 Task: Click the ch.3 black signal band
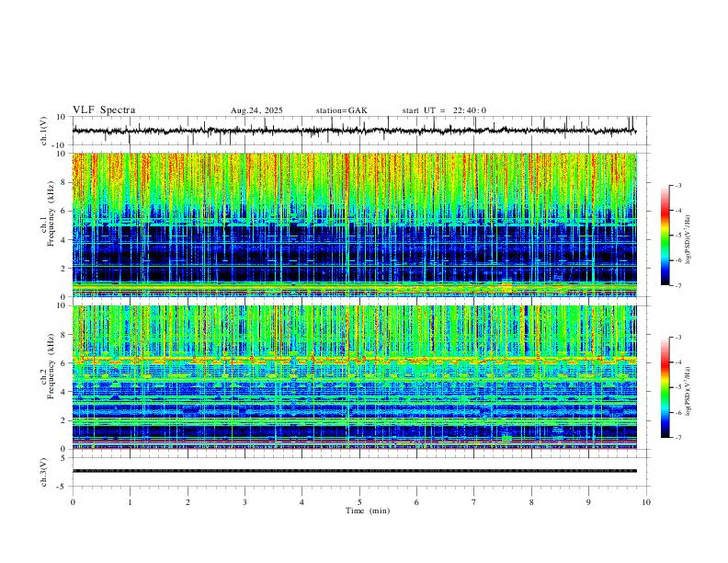pos(354,471)
